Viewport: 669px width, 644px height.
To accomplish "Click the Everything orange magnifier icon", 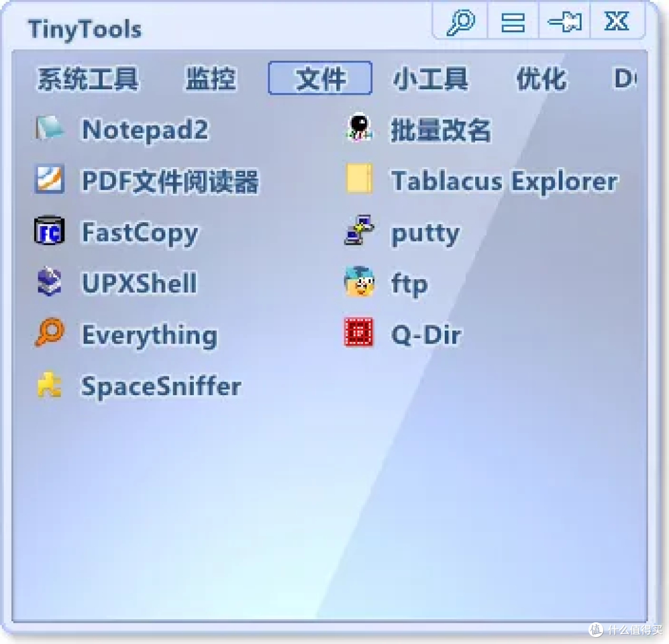I will coord(50,333).
